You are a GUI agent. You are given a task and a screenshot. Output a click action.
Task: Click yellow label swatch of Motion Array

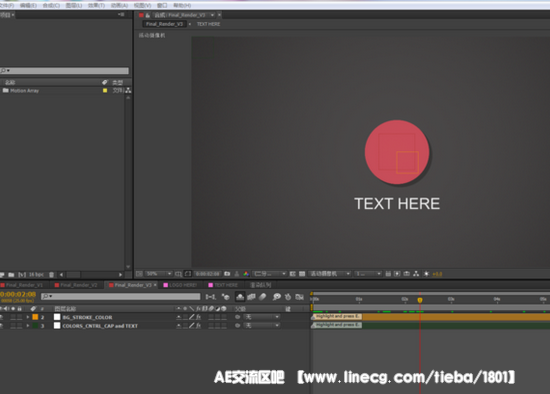pos(105,91)
